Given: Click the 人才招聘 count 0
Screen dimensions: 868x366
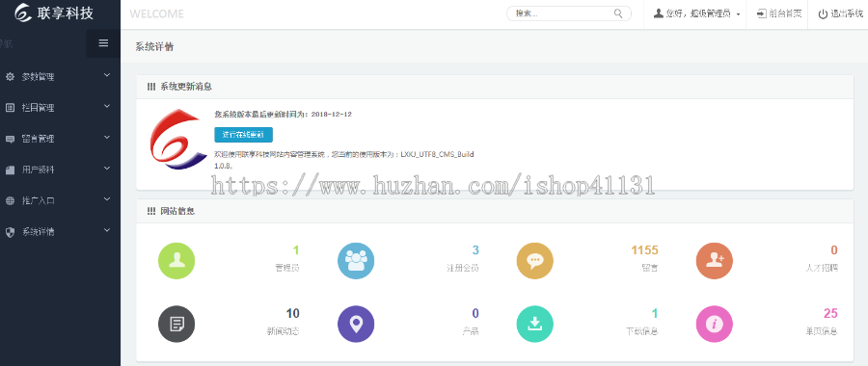Looking at the screenshot, I should click(833, 250).
